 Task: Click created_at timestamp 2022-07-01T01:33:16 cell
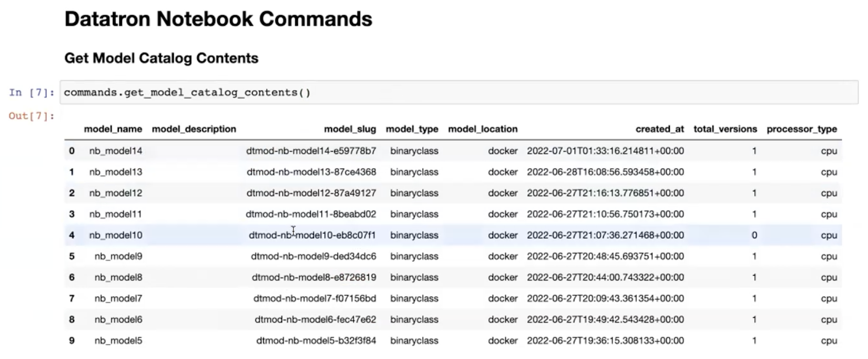pos(605,151)
